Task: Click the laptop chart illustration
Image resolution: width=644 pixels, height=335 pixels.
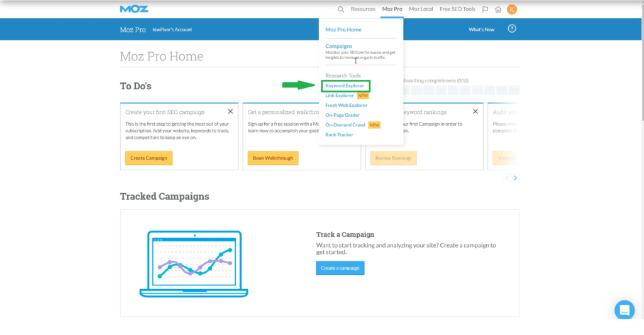Action: [x=194, y=263]
